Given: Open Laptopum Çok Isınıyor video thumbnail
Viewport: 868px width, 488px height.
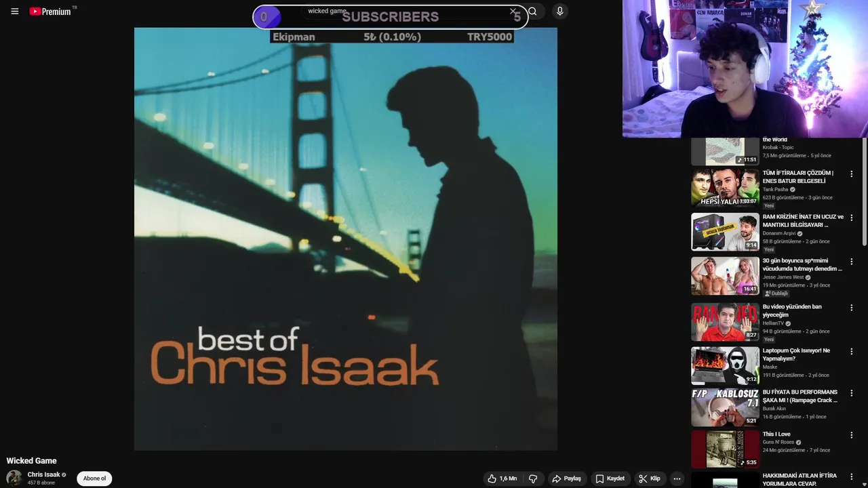Looking at the screenshot, I should point(725,365).
